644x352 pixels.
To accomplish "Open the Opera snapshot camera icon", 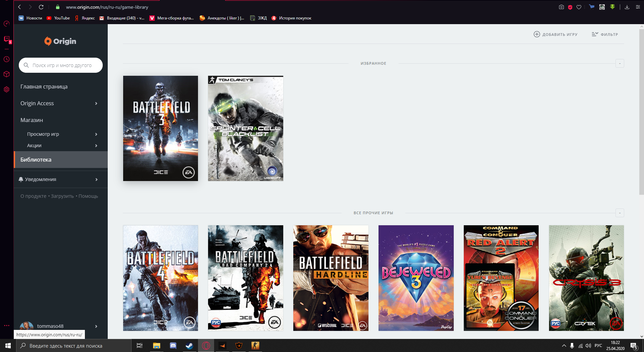I will click(561, 7).
